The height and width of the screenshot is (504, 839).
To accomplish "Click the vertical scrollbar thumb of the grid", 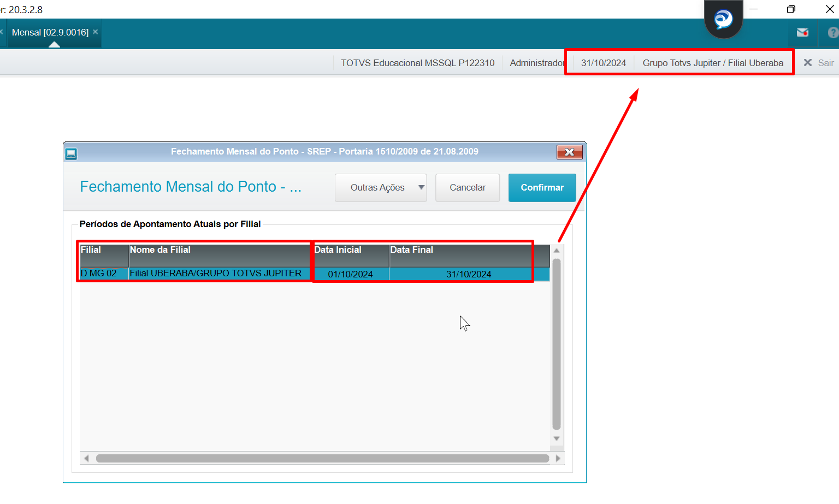I will point(557,344).
